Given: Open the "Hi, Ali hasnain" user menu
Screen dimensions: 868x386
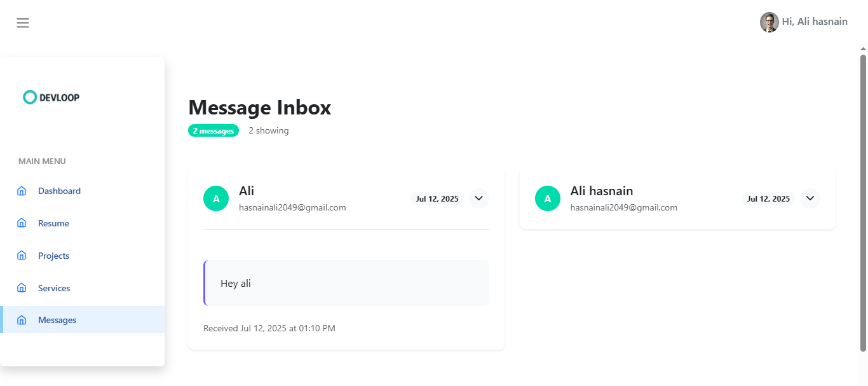Looking at the screenshot, I should (814, 22).
